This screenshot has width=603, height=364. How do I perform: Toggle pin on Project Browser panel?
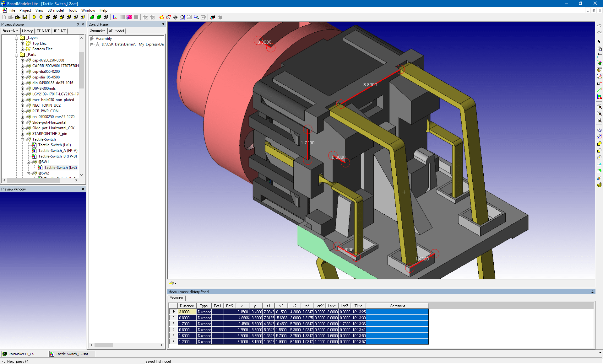(78, 24)
